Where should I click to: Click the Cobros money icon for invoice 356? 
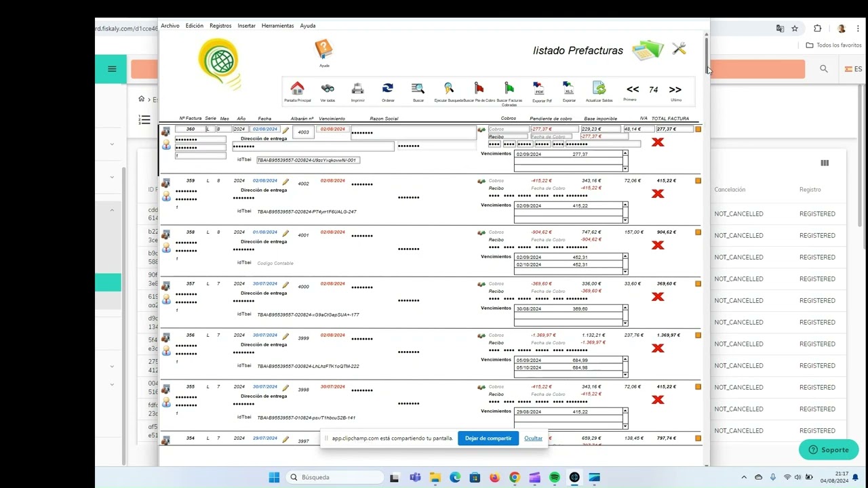click(481, 335)
